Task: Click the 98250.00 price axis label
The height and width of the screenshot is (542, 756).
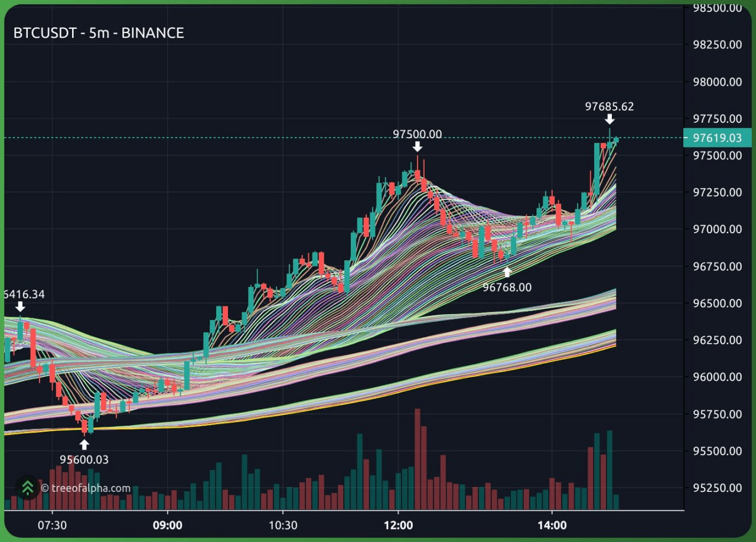Action: click(717, 44)
